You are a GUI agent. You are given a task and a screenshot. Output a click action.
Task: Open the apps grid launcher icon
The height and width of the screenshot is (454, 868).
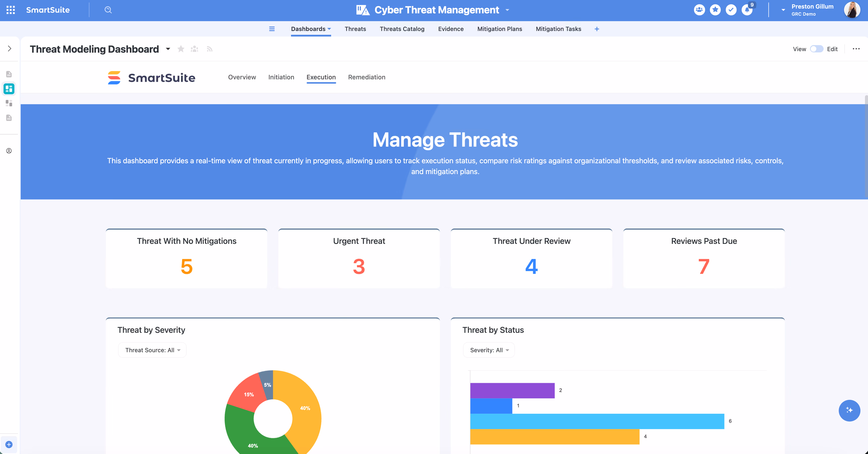[11, 10]
